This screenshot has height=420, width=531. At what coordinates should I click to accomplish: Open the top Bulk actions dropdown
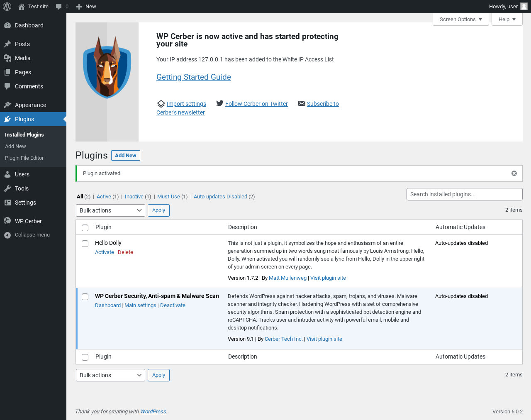coord(110,210)
